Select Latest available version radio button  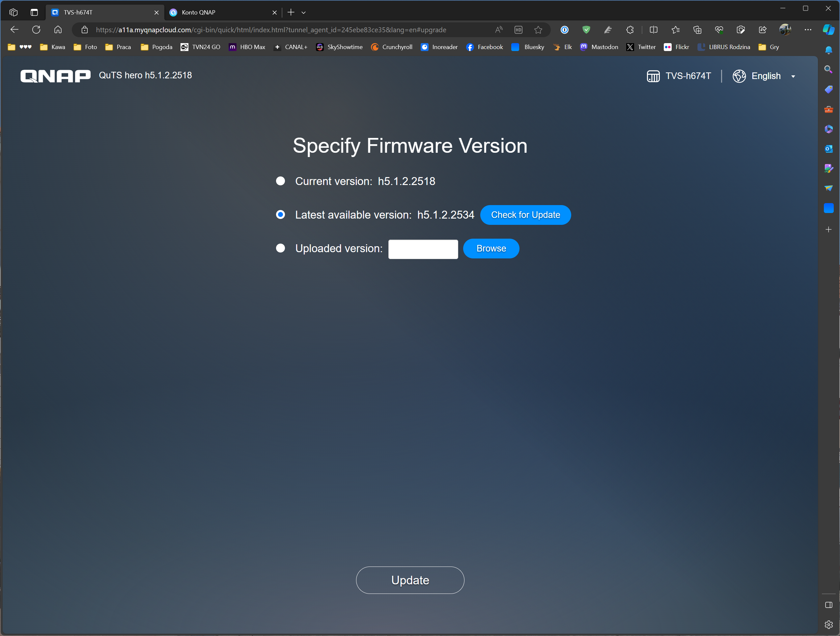click(280, 215)
